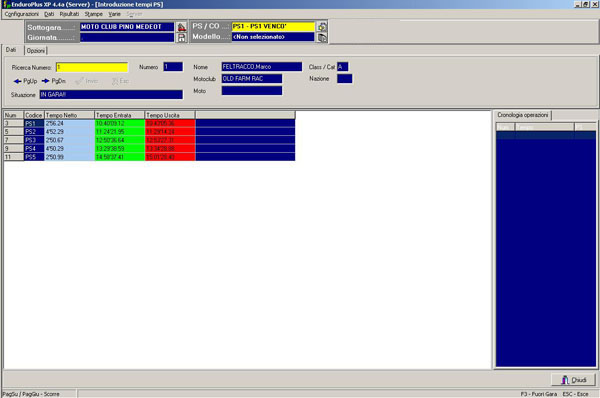Click the Tempo Uscita column header
This screenshot has width=600, height=398.
170,115
